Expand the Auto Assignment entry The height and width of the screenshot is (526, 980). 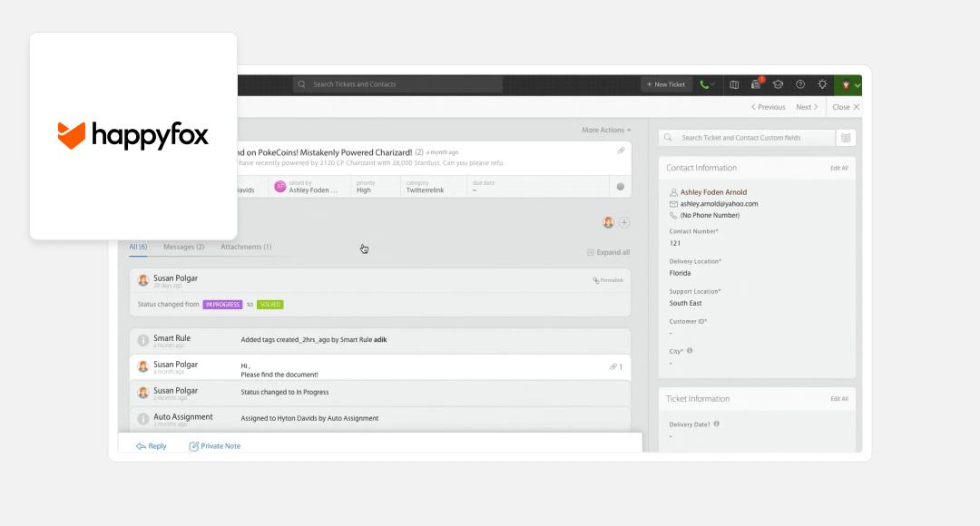point(380,419)
